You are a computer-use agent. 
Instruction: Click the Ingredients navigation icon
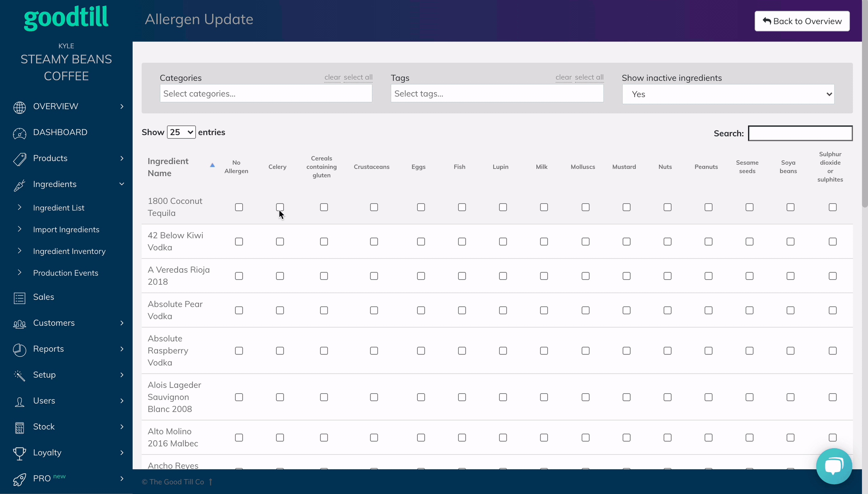click(x=19, y=184)
